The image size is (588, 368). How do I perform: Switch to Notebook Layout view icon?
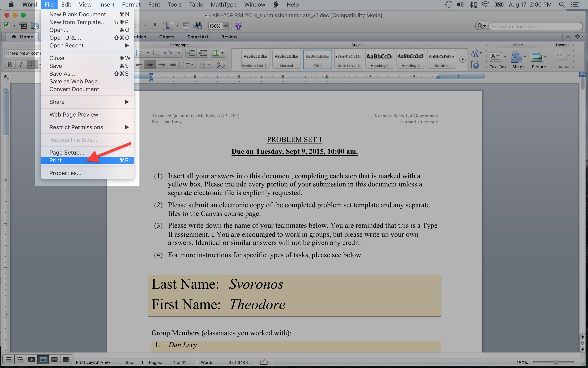point(55,359)
